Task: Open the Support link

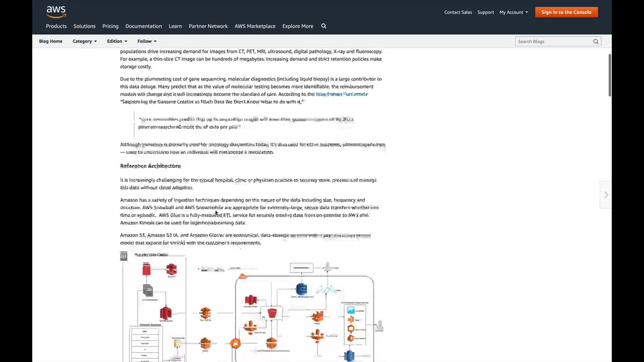Action: tap(486, 12)
